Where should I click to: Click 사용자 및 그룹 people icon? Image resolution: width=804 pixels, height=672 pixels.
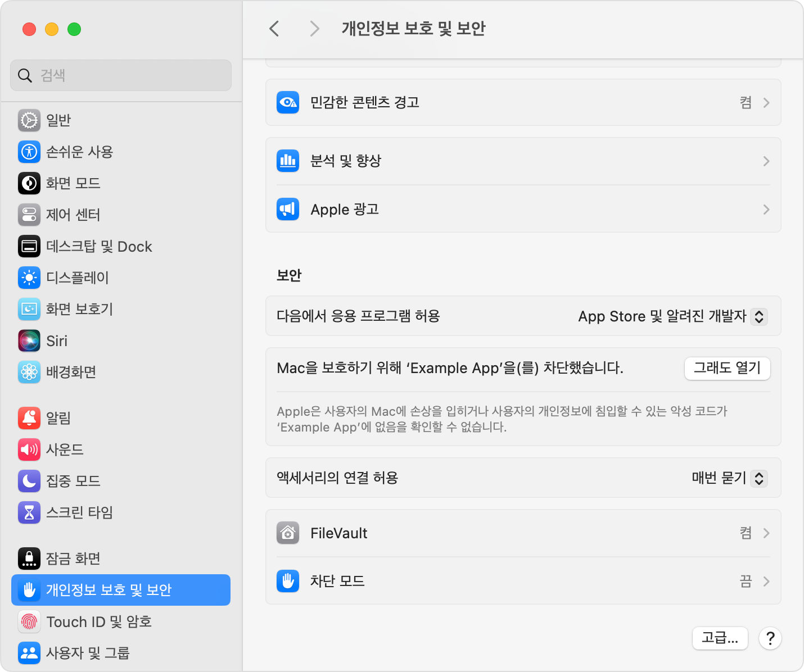point(29,653)
